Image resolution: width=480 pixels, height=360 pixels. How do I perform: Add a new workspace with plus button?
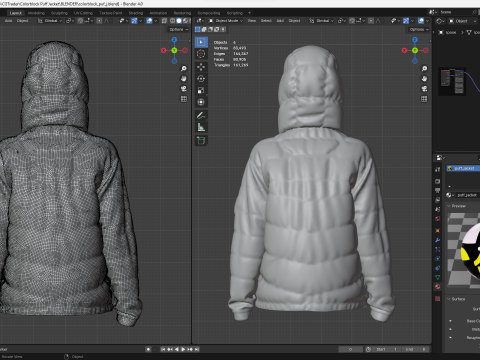pyautogui.click(x=249, y=13)
